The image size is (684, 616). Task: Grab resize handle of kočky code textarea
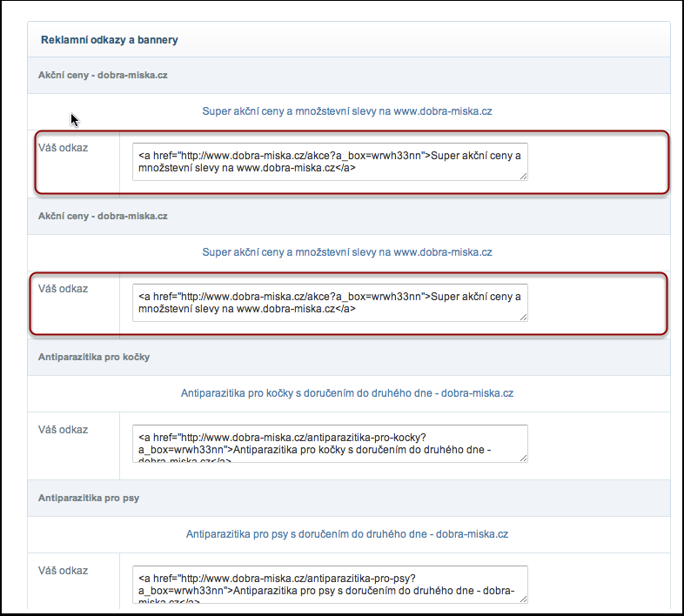524,458
